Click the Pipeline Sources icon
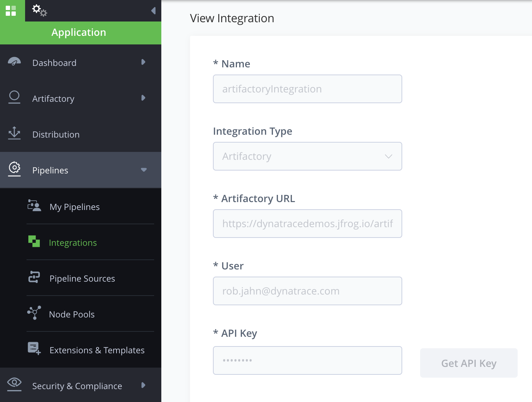Screen dimensions: 532x402 click(x=34, y=277)
